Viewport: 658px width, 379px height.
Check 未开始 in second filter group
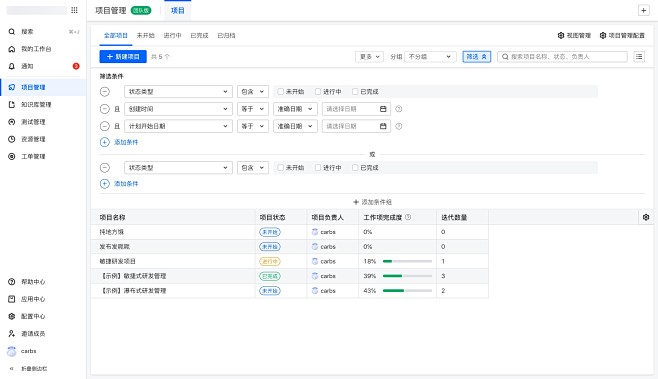click(280, 167)
